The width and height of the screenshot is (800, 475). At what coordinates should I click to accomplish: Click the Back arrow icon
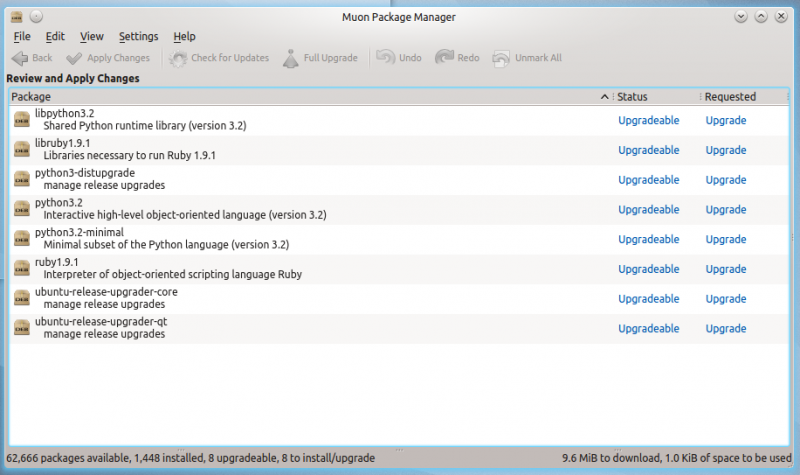pyautogui.click(x=20, y=58)
